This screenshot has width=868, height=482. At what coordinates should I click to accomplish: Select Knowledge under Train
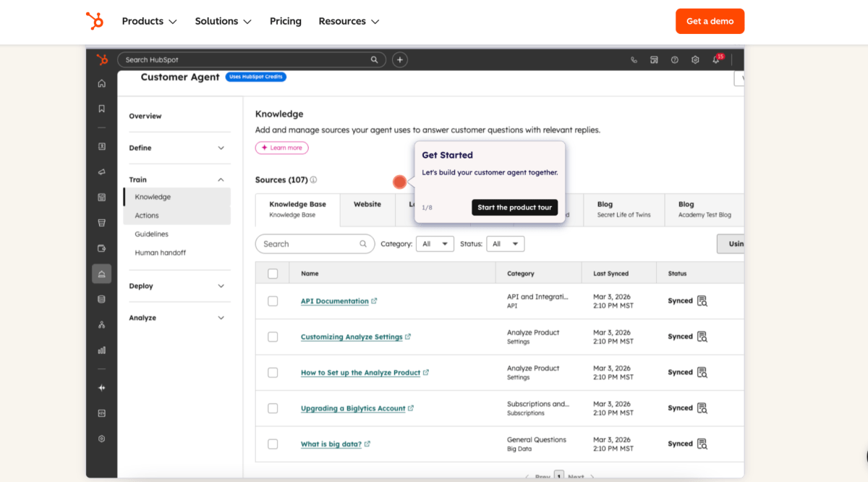[177, 197]
